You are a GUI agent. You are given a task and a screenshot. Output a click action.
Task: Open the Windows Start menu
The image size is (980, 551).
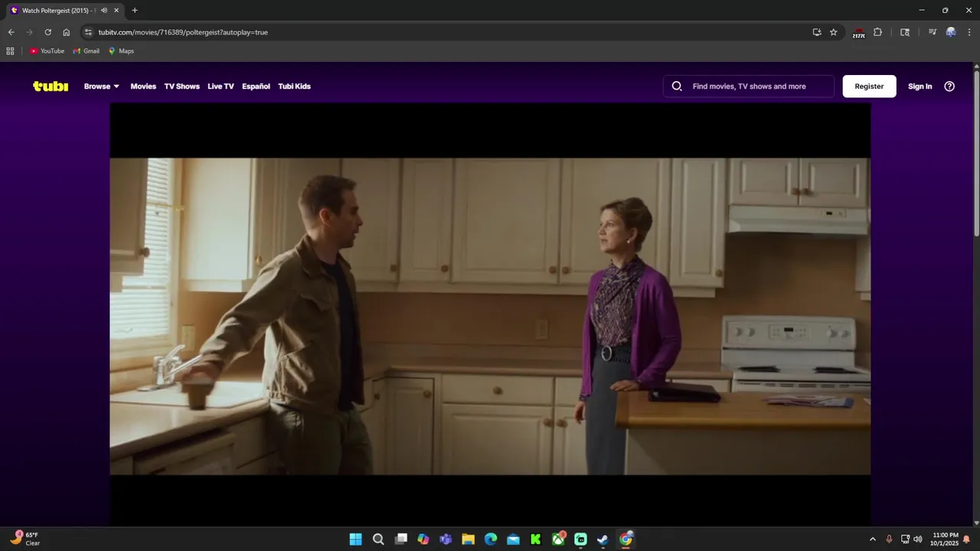[356, 540]
